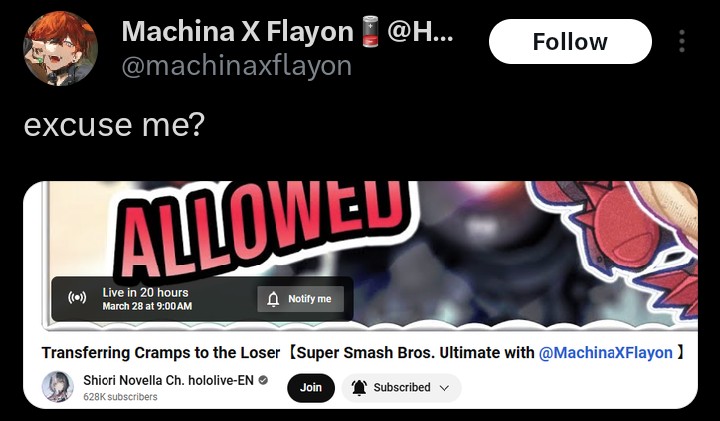
Task: Click the chevron arrow next to Subscribed
Action: tap(444, 388)
